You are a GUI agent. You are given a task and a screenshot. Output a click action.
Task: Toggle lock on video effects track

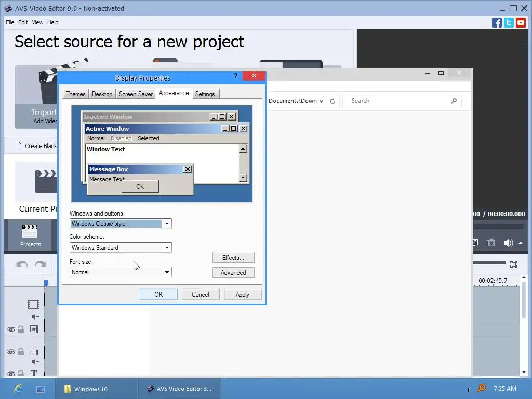[21, 329]
